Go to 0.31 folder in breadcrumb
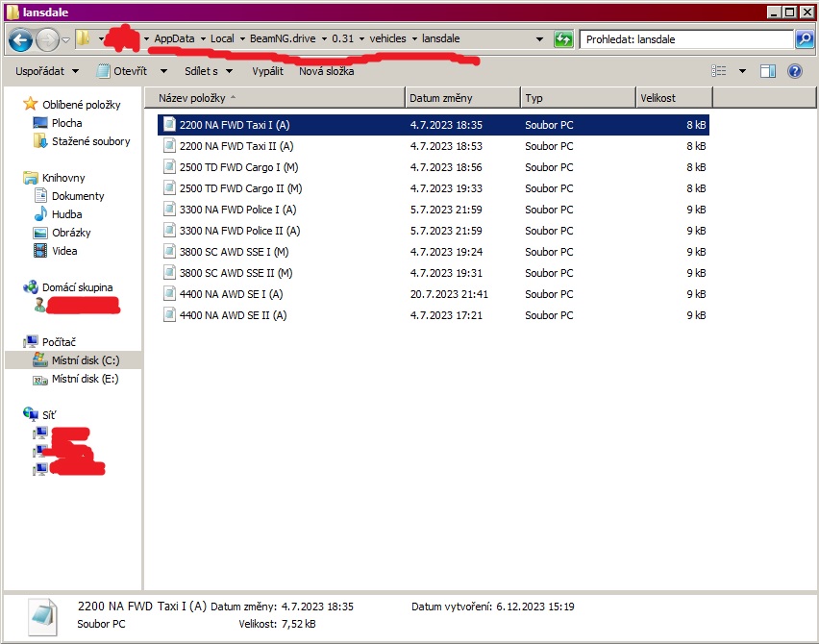Screen dimensions: 819x644 [342, 38]
